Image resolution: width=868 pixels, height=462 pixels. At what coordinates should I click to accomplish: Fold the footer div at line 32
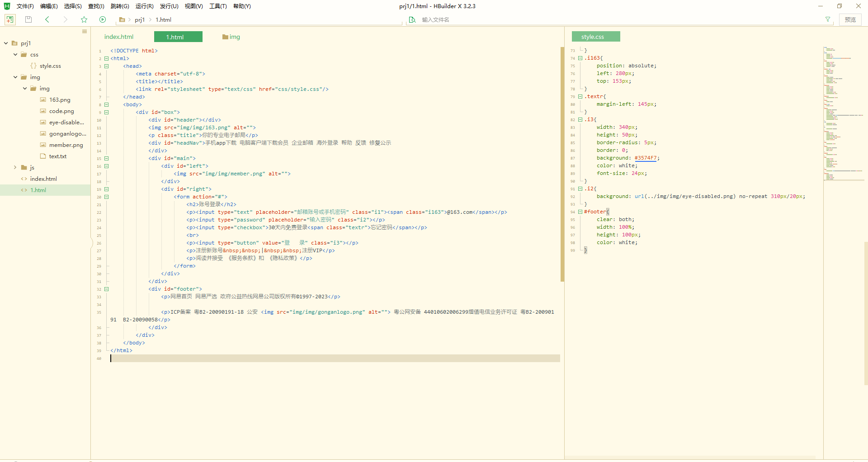107,289
